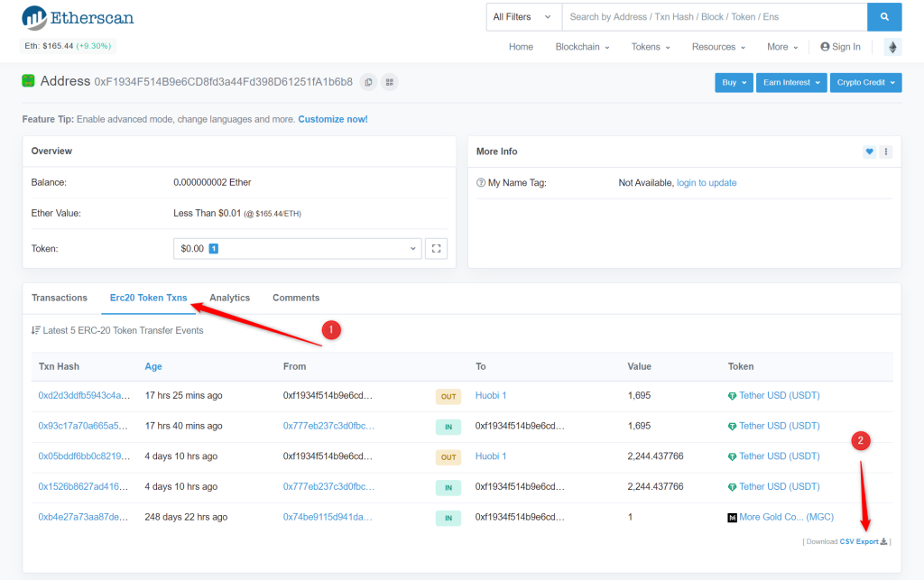
Task: Click the Sign In link
Action: 840,47
